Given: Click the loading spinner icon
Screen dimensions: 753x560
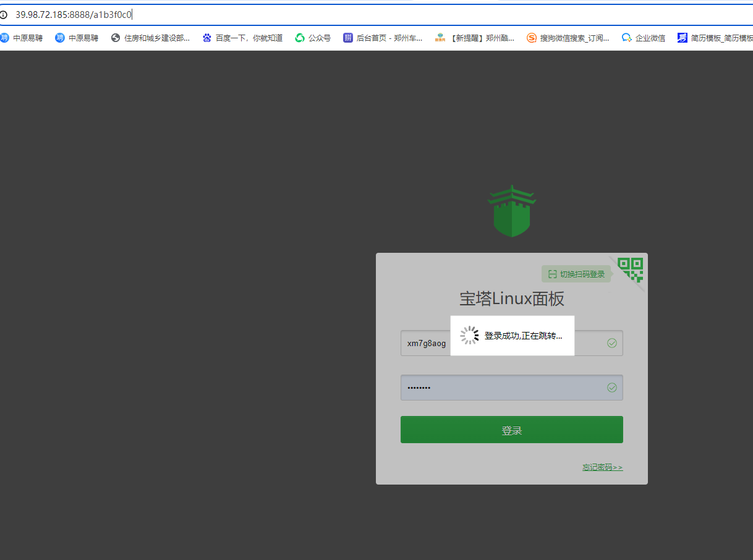Looking at the screenshot, I should tap(469, 336).
